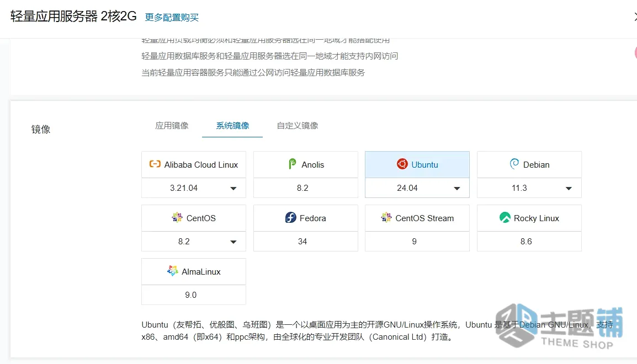Click the CentOS Stream logo icon
Viewport: 637px width, 364px height.
point(386,217)
